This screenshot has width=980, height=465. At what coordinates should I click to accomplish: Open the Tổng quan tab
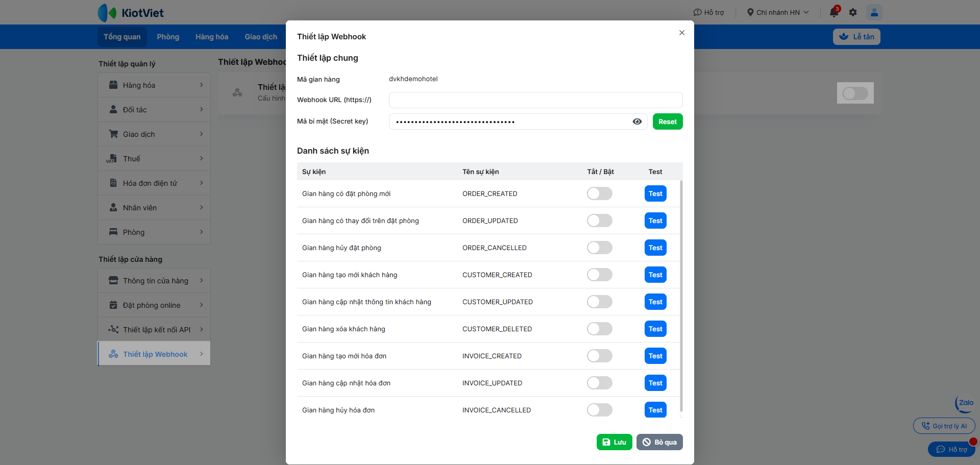[122, 37]
